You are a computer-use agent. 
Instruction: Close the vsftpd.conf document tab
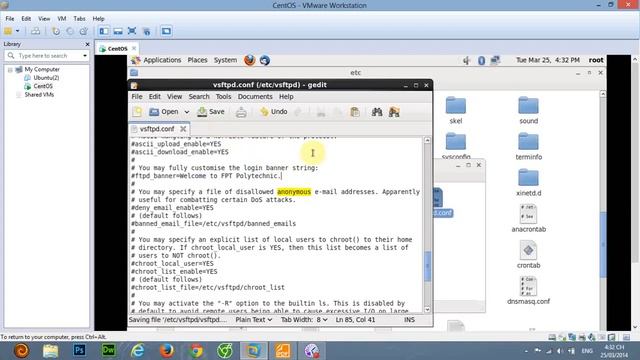pos(183,129)
